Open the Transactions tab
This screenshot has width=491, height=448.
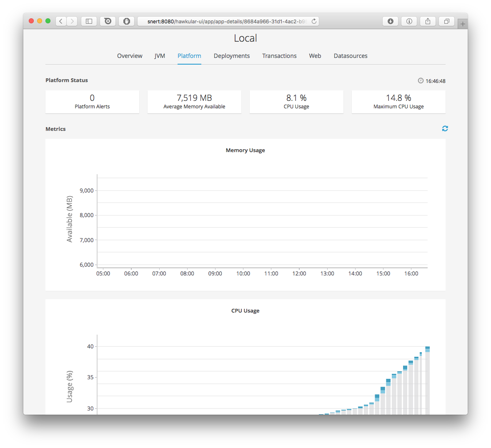(x=279, y=56)
